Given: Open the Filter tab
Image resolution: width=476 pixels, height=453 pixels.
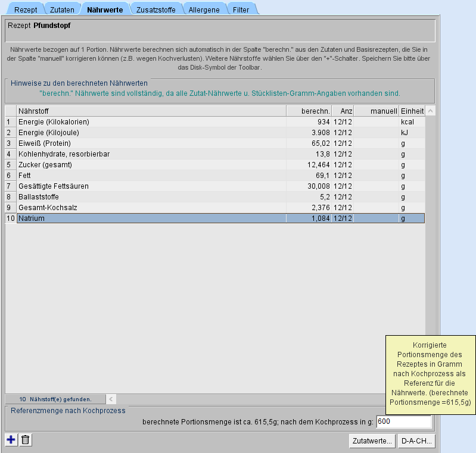Looking at the screenshot, I should [241, 10].
